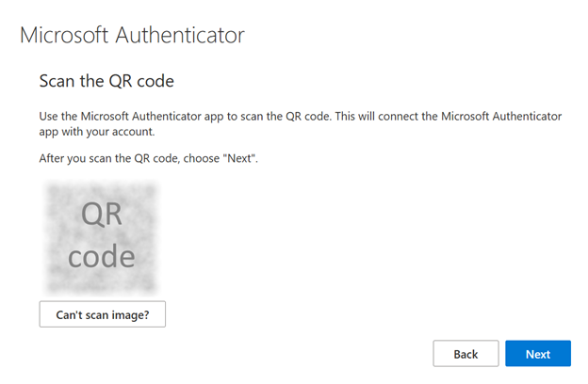The image size is (588, 384).
Task: Select the "Scan the QR code" heading
Action: (106, 81)
